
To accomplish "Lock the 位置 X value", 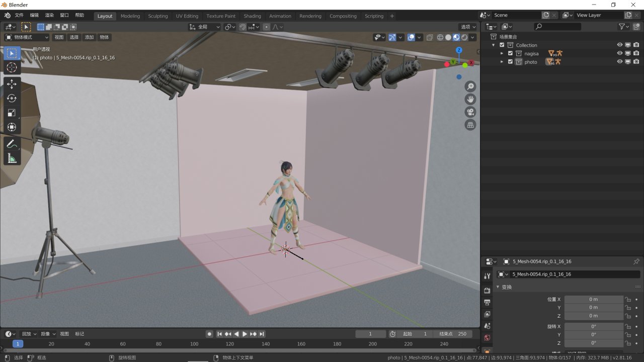I will [627, 299].
